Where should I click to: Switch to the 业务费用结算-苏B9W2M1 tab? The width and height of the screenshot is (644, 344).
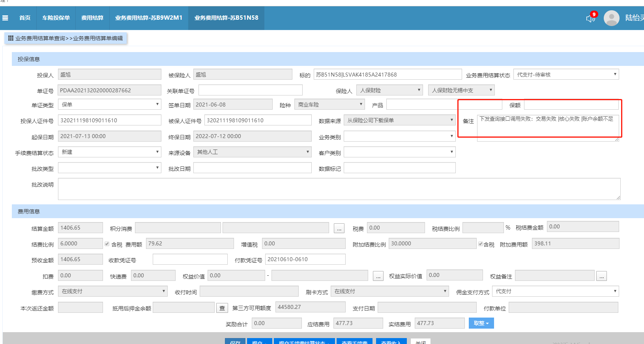(x=149, y=18)
